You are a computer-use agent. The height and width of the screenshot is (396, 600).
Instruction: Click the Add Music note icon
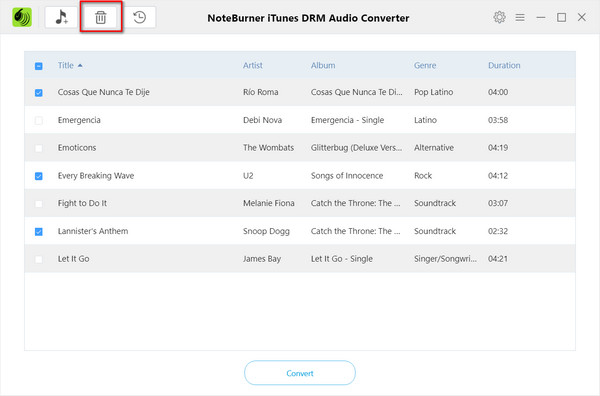point(61,17)
